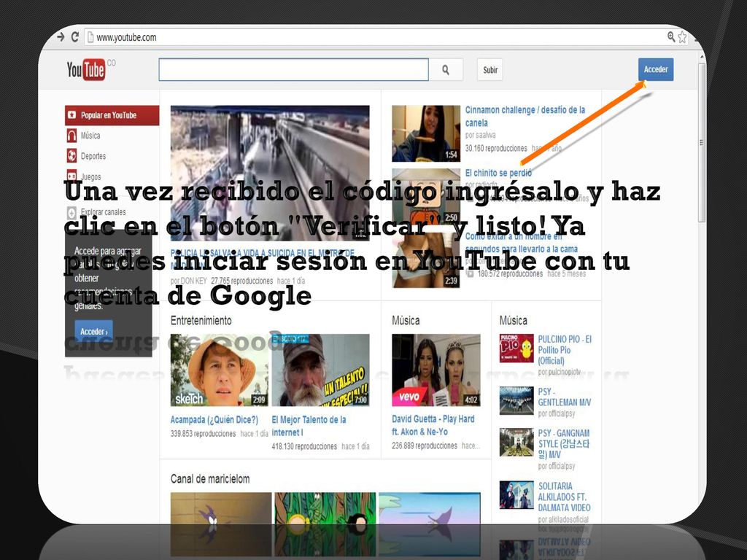747x560 pixels.
Task: Open Explorar canales in sidebar
Action: pos(103,212)
